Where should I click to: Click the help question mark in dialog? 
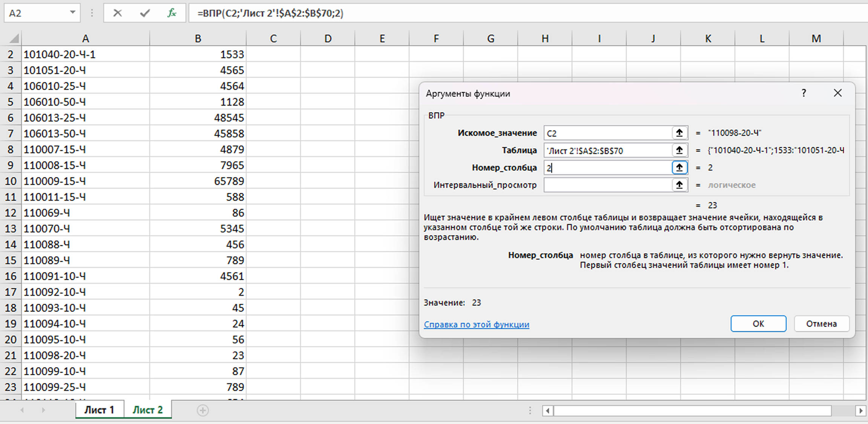804,93
